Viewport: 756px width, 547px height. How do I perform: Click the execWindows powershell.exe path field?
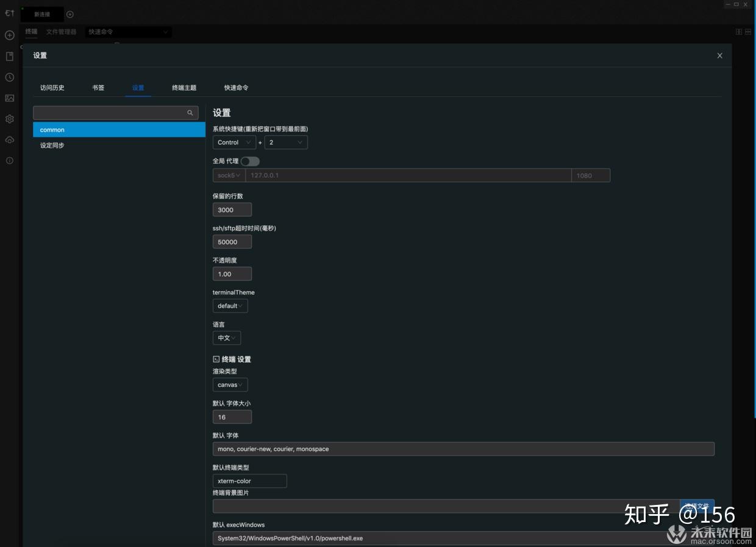(463, 538)
